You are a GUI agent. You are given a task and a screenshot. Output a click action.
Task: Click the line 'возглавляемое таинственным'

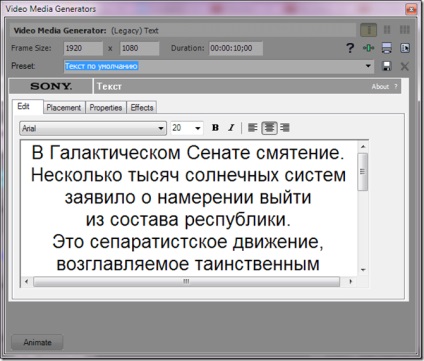(x=188, y=264)
